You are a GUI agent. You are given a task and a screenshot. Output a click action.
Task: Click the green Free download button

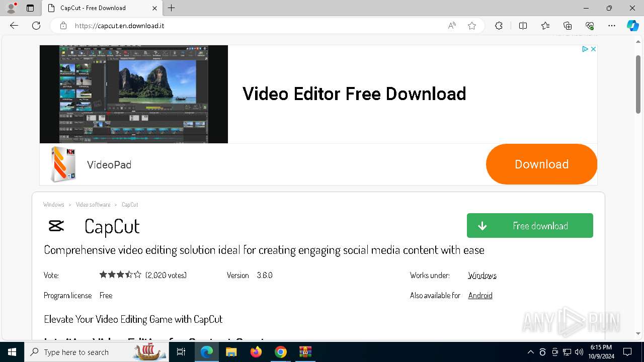coord(530,226)
